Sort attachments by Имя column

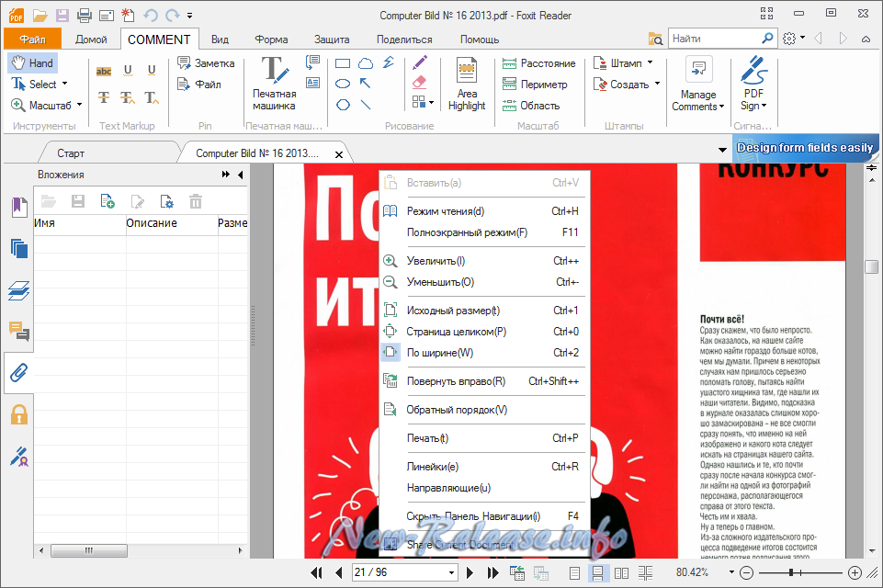(79, 223)
